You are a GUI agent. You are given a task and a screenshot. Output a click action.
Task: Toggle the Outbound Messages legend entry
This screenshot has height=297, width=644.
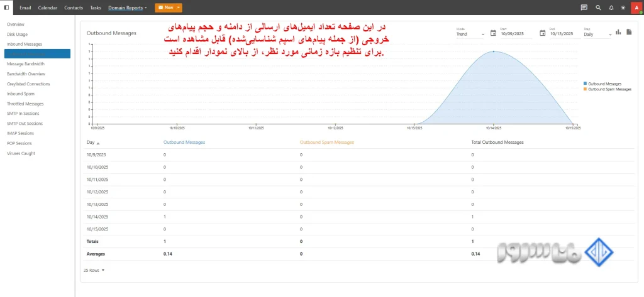pyautogui.click(x=602, y=84)
